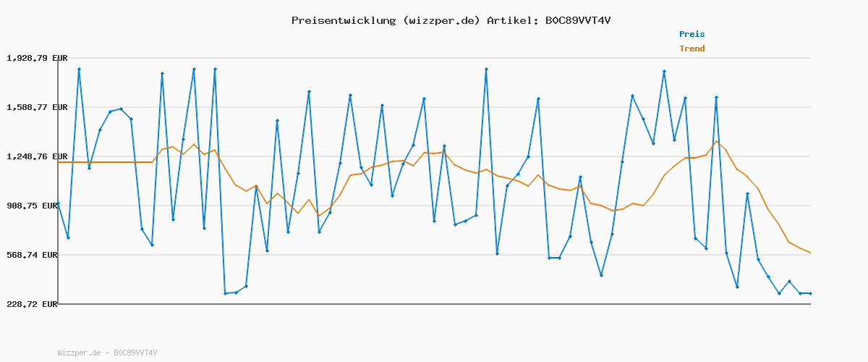Click the 1,248.76 EUR axis label
This screenshot has width=868, height=362.
(37, 156)
